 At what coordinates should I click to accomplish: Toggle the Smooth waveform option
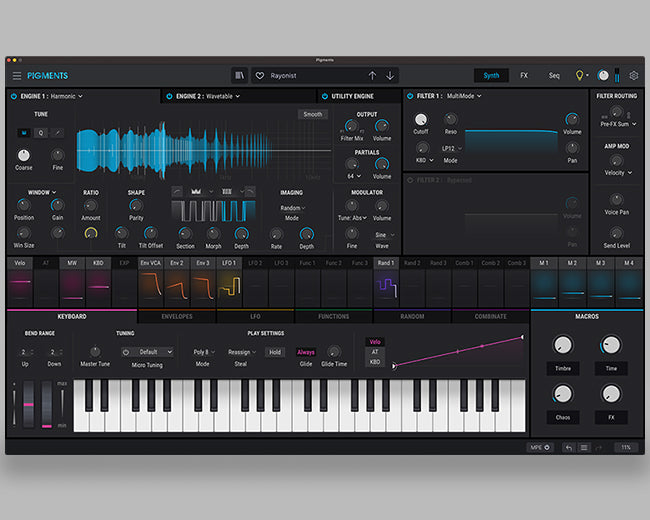click(313, 114)
